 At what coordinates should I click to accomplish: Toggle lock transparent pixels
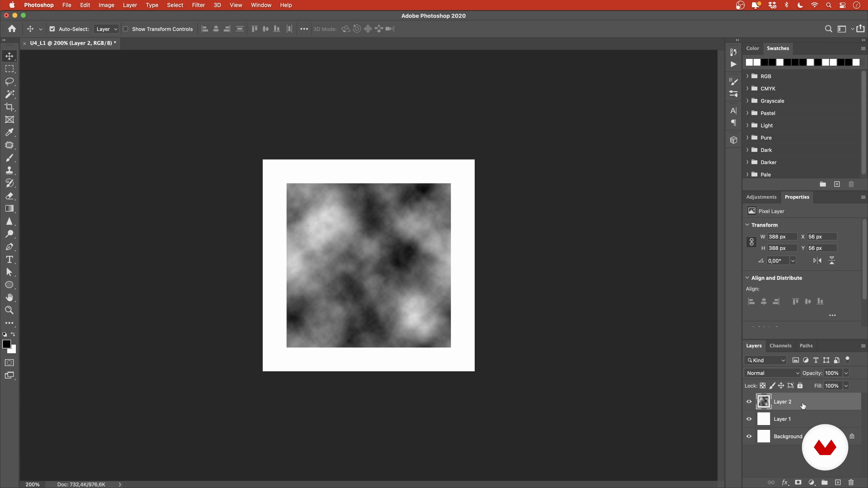(x=762, y=386)
